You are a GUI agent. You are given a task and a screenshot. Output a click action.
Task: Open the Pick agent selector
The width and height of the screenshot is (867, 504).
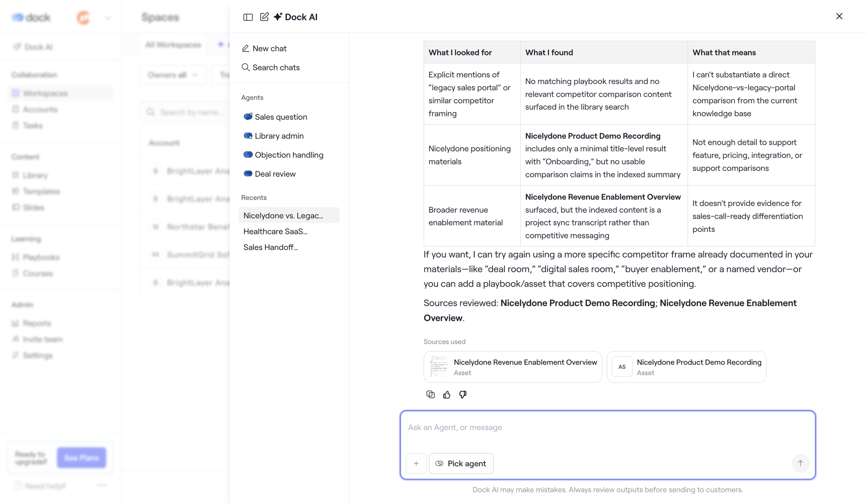pyautogui.click(x=461, y=463)
